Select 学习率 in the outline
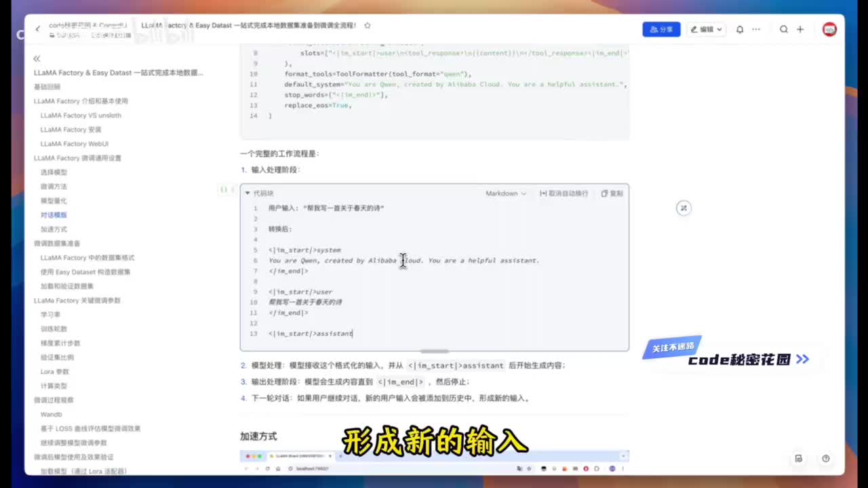Screen dimensions: 868x488 click(x=50, y=314)
